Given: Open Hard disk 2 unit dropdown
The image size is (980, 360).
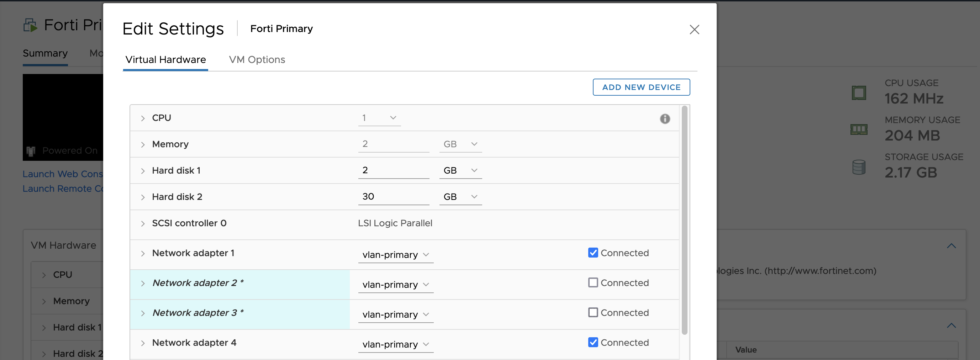Looking at the screenshot, I should click(460, 196).
